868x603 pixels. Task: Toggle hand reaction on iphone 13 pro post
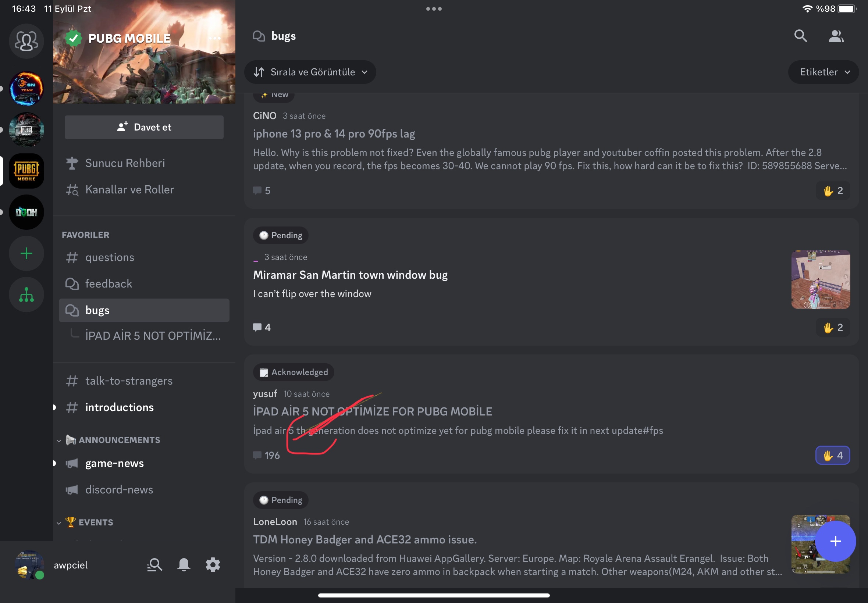[833, 190]
